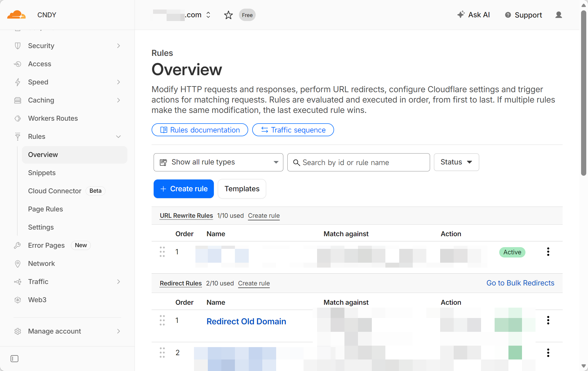Open the Redirect Old Domain rule
The width and height of the screenshot is (588, 371).
(246, 321)
